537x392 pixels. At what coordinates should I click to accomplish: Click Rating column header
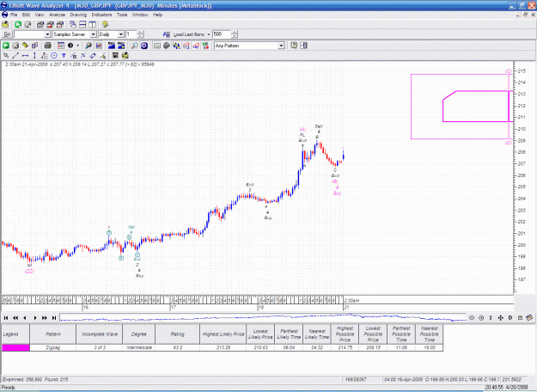pos(177,334)
